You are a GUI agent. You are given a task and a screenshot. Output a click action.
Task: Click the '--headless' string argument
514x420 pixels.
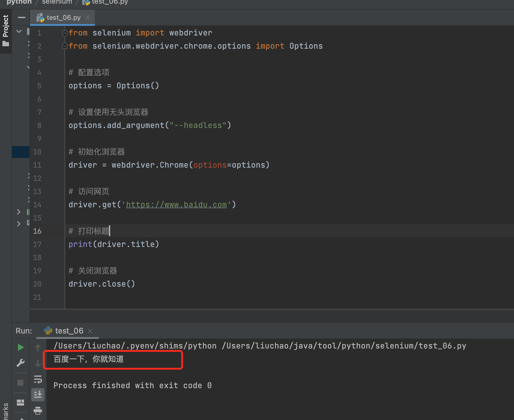pos(198,125)
